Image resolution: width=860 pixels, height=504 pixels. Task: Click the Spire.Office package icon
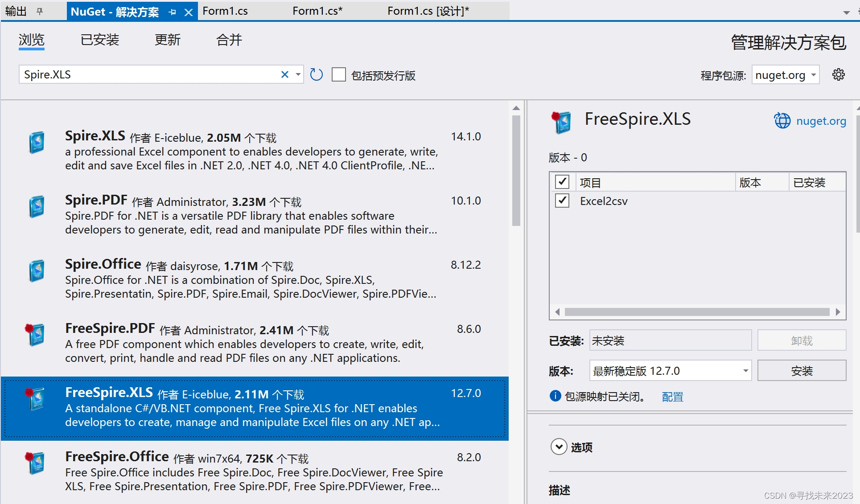tap(36, 270)
